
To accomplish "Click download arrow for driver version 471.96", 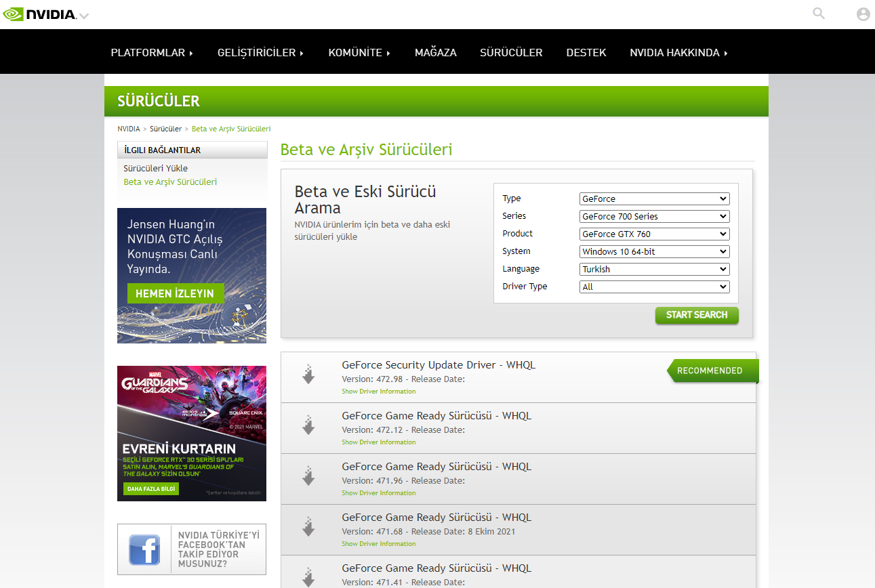I will [308, 476].
